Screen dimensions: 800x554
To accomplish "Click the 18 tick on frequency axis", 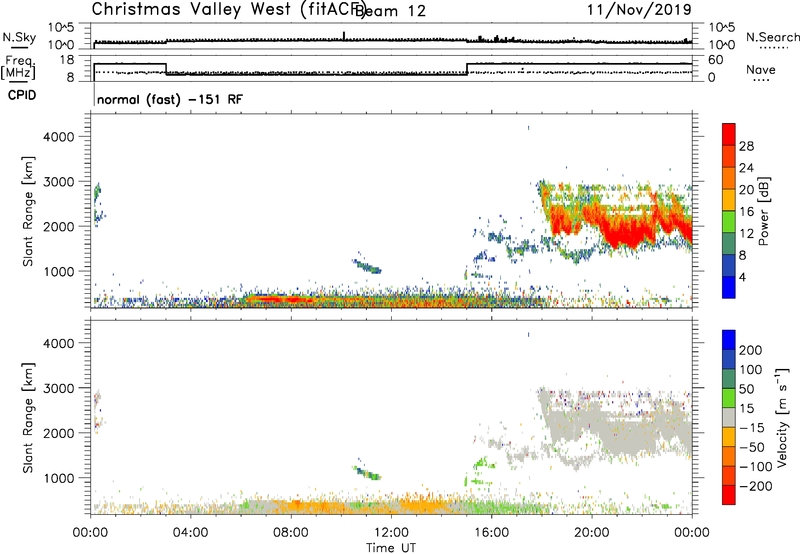I will (67, 60).
